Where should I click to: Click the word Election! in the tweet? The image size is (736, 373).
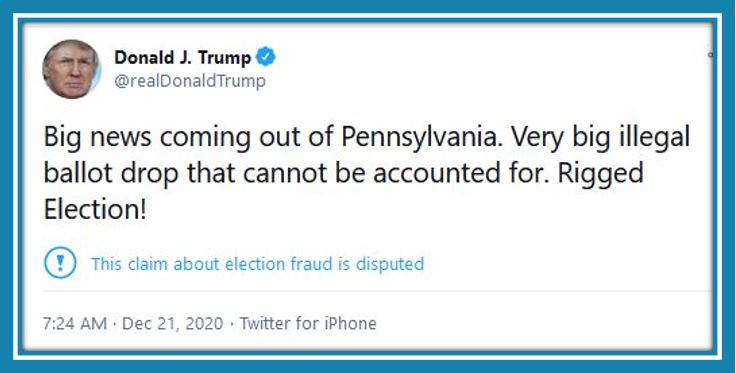coord(95,209)
